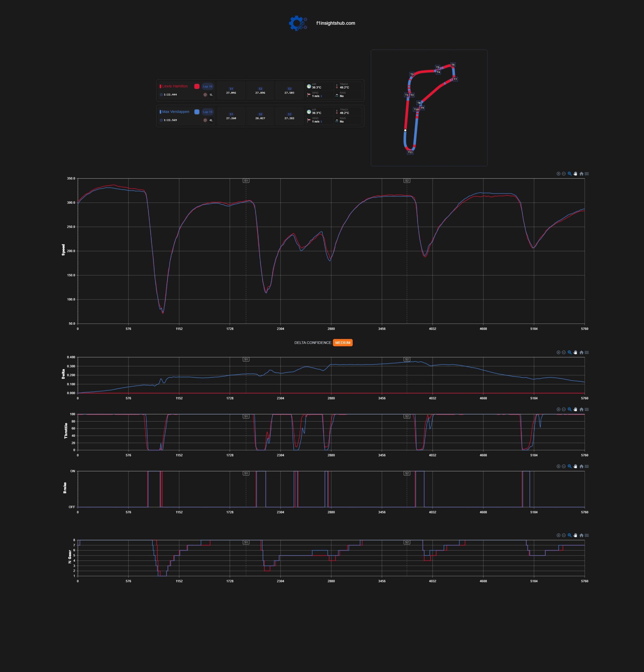Click zoom-in plus icon on Speed chart
644x672 pixels.
(558, 174)
